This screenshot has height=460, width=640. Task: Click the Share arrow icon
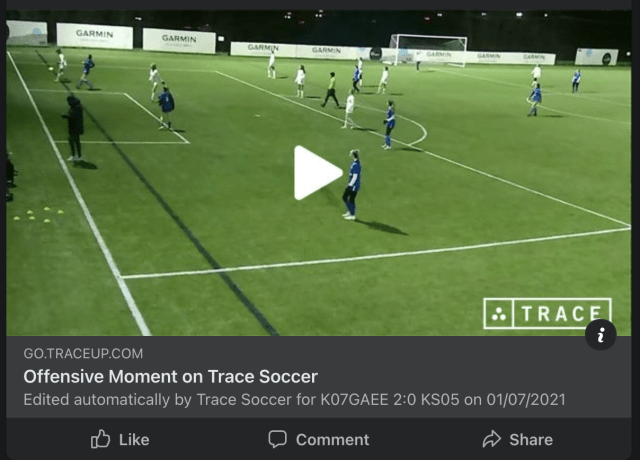(491, 439)
